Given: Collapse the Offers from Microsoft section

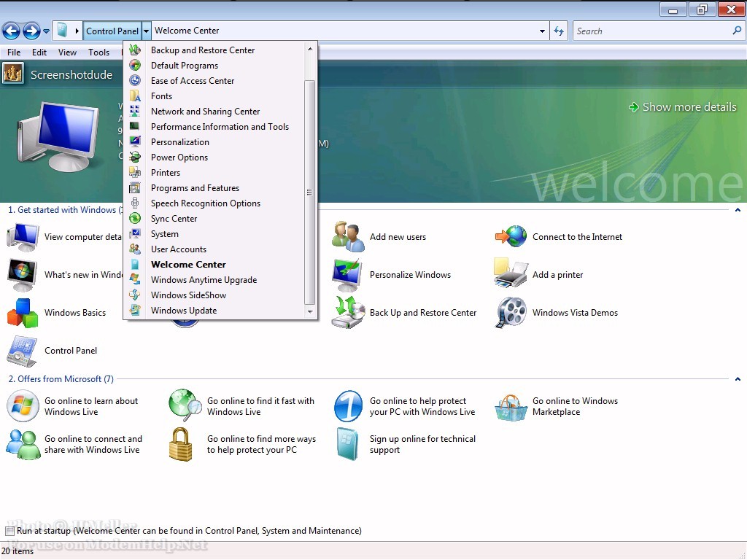Looking at the screenshot, I should [738, 379].
